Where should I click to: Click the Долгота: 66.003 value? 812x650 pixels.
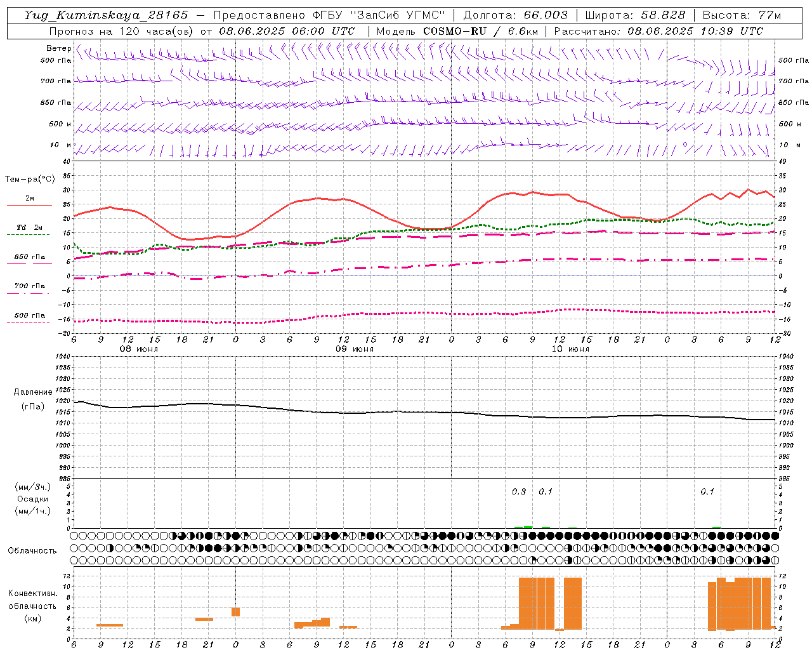(515, 15)
